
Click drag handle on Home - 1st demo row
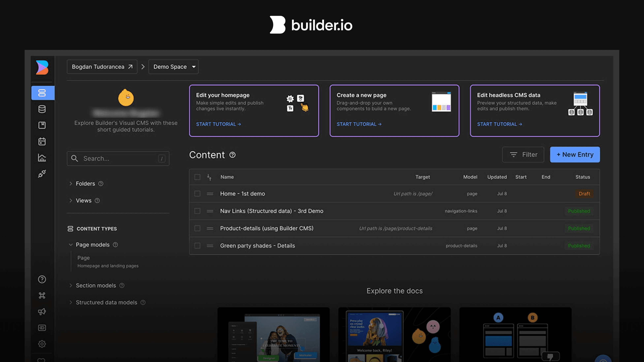tap(210, 194)
